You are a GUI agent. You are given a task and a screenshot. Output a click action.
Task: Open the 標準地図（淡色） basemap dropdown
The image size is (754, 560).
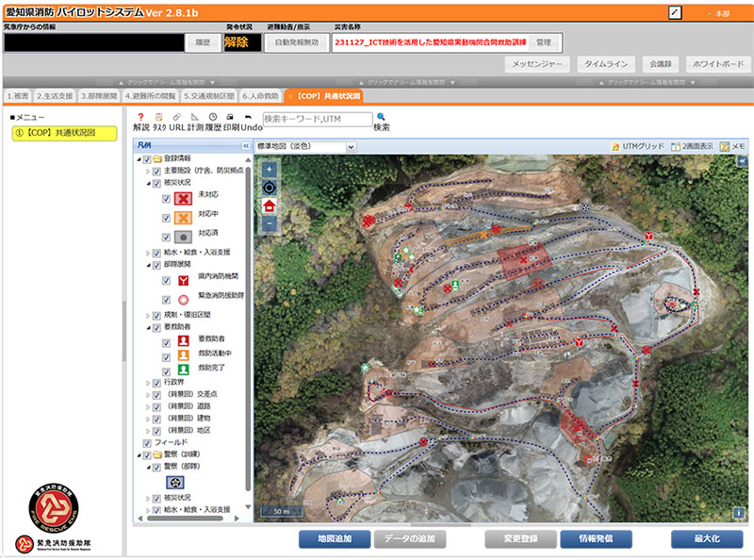tap(305, 147)
